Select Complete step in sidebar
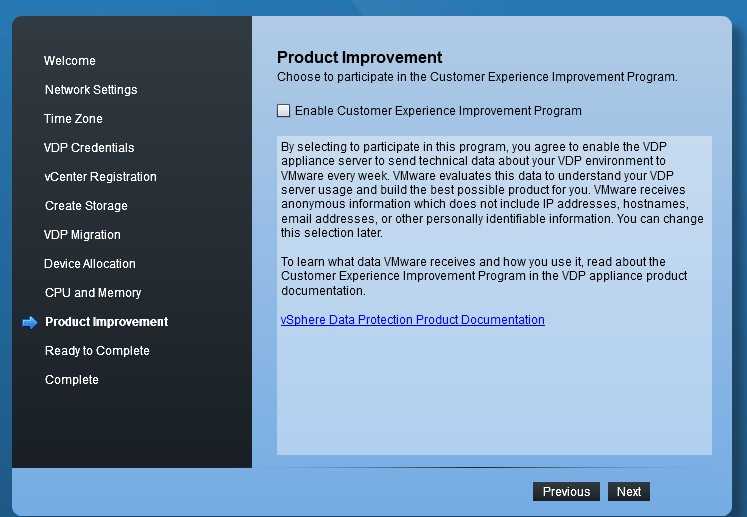 click(x=71, y=380)
